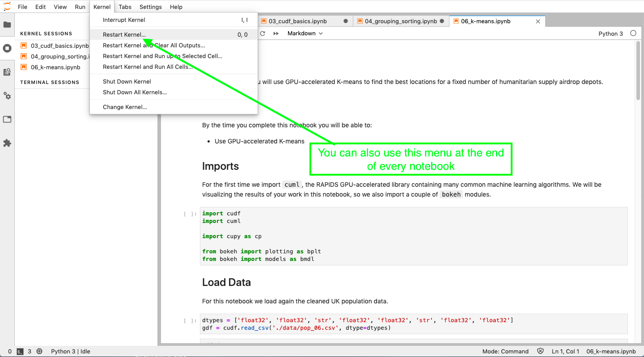Select Change Kernel from the menu
This screenshot has height=357, width=644.
125,107
